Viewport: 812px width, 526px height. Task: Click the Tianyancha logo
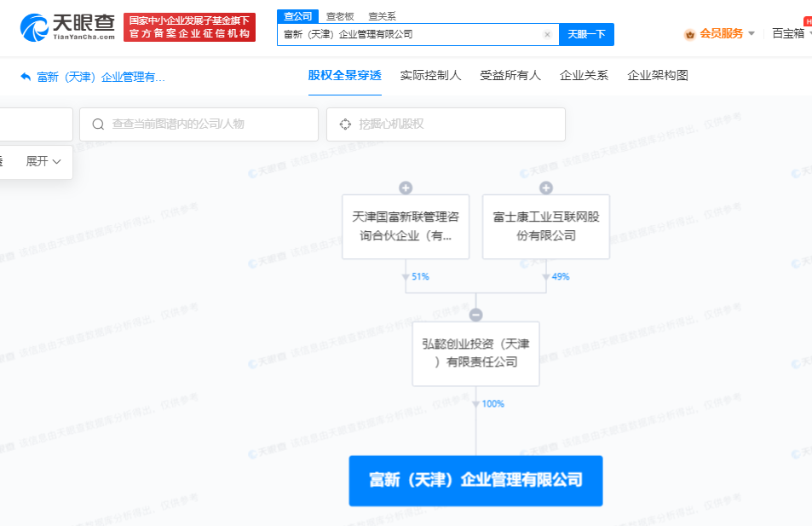(67, 27)
